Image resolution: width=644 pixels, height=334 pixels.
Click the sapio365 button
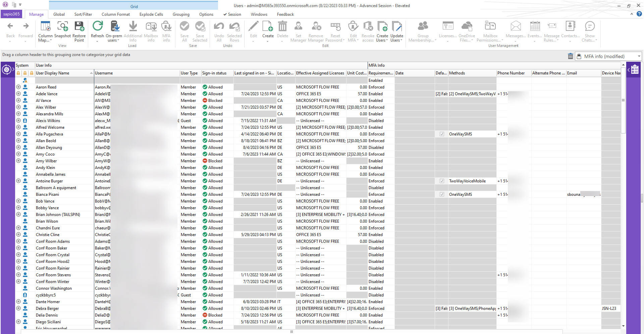pos(12,14)
